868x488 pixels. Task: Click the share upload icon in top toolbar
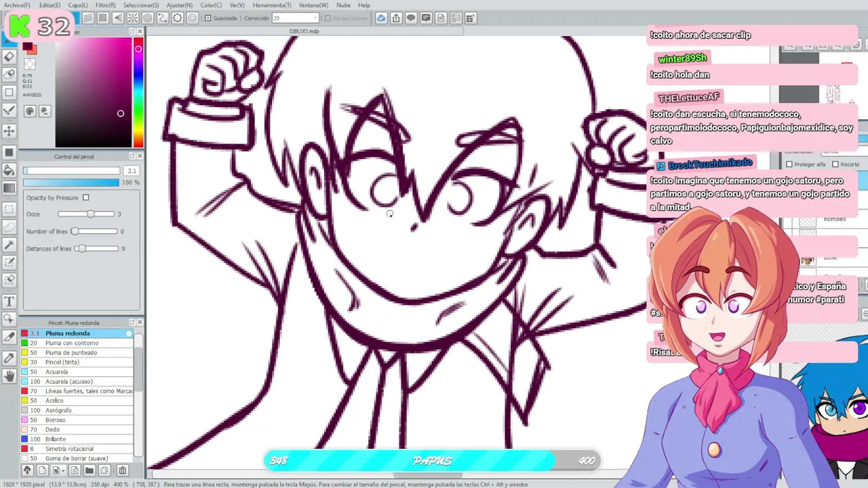396,18
